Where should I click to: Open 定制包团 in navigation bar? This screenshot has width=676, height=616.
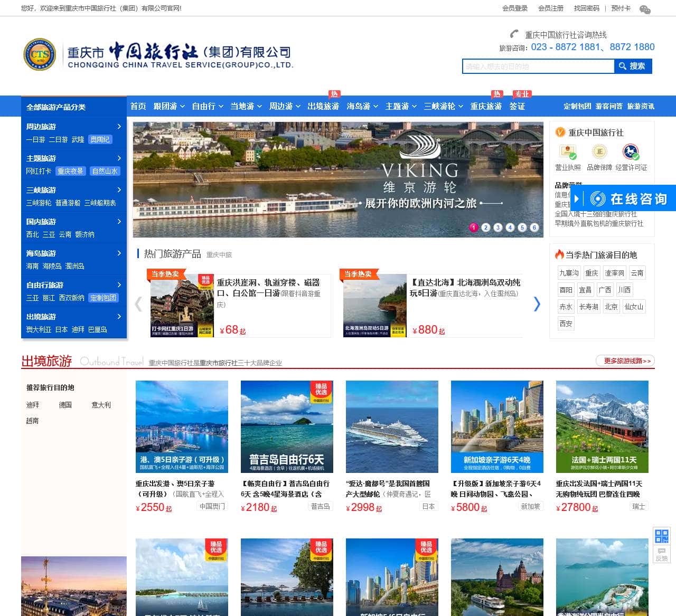(577, 107)
